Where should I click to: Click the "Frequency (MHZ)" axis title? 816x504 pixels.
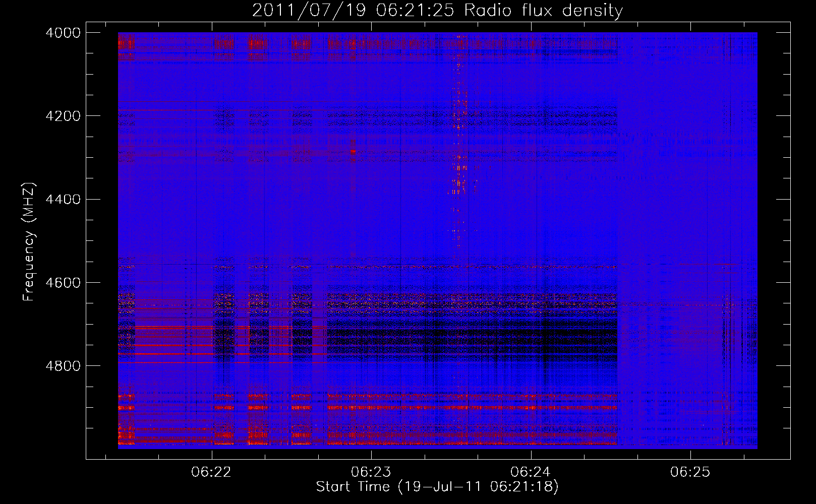(29, 242)
